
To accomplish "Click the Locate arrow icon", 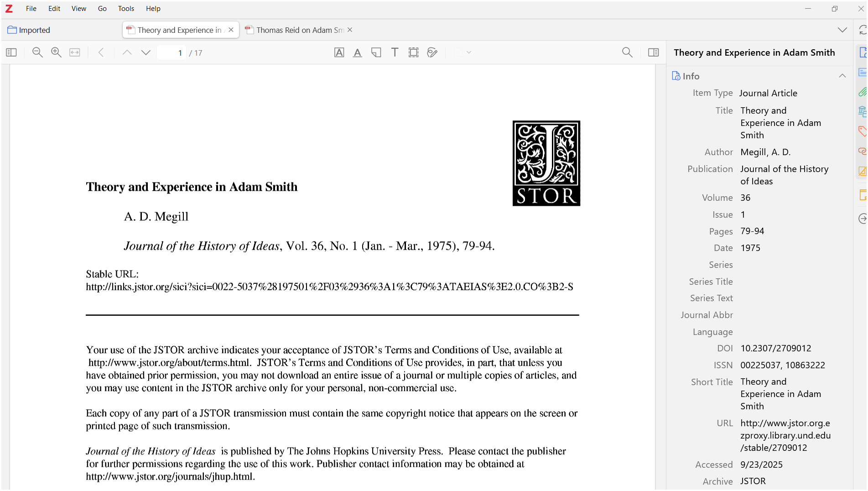I will coord(863,219).
